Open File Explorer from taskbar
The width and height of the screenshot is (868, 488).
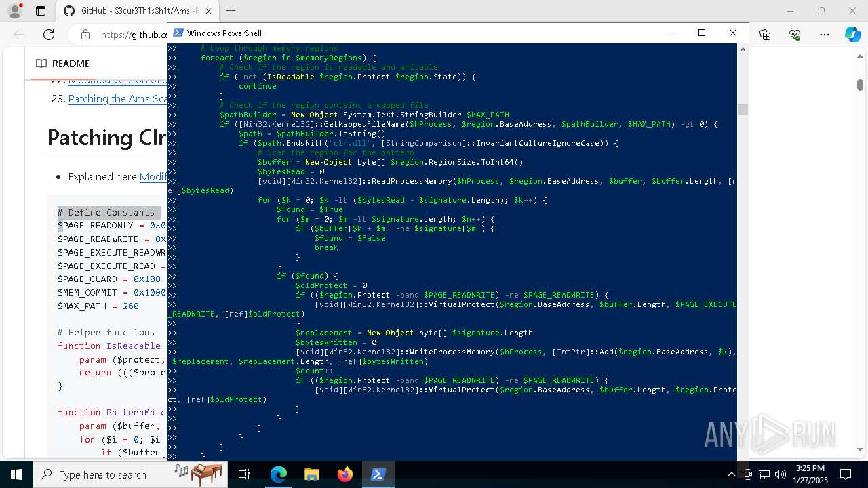pyautogui.click(x=311, y=474)
